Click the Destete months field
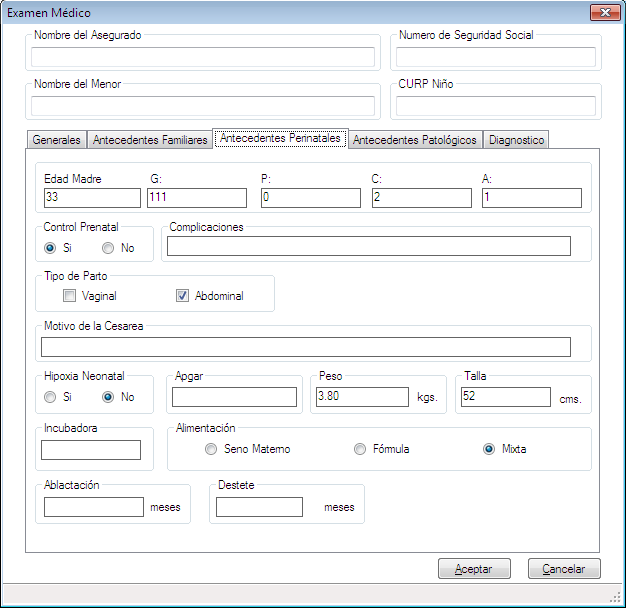The height and width of the screenshot is (608, 626). [260, 507]
